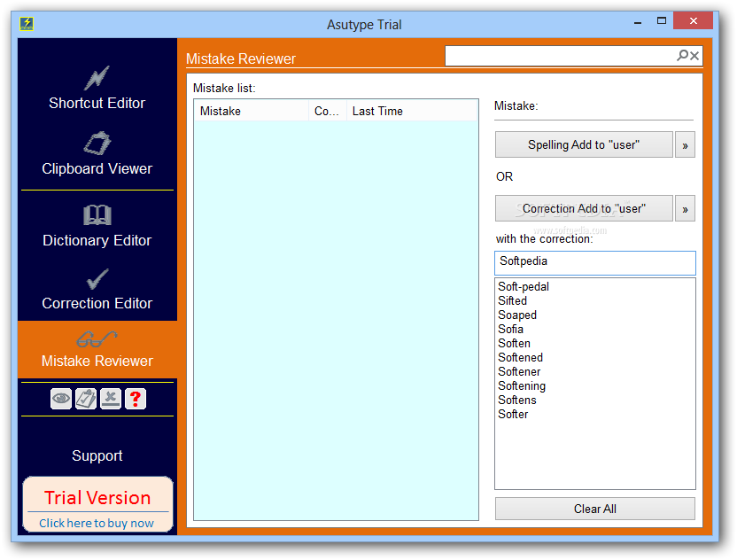Open help via red question mark
The image size is (737, 560).
tap(136, 399)
